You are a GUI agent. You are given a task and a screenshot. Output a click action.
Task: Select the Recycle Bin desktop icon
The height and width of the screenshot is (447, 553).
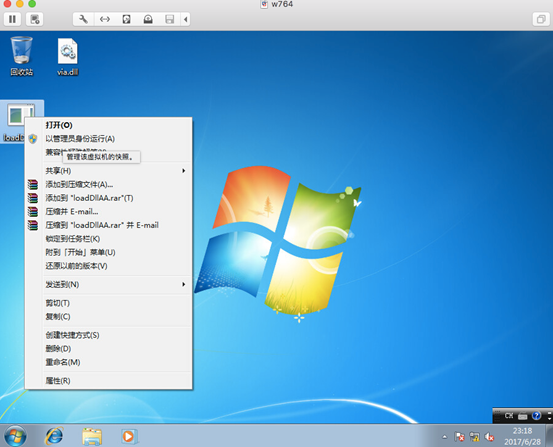click(22, 56)
